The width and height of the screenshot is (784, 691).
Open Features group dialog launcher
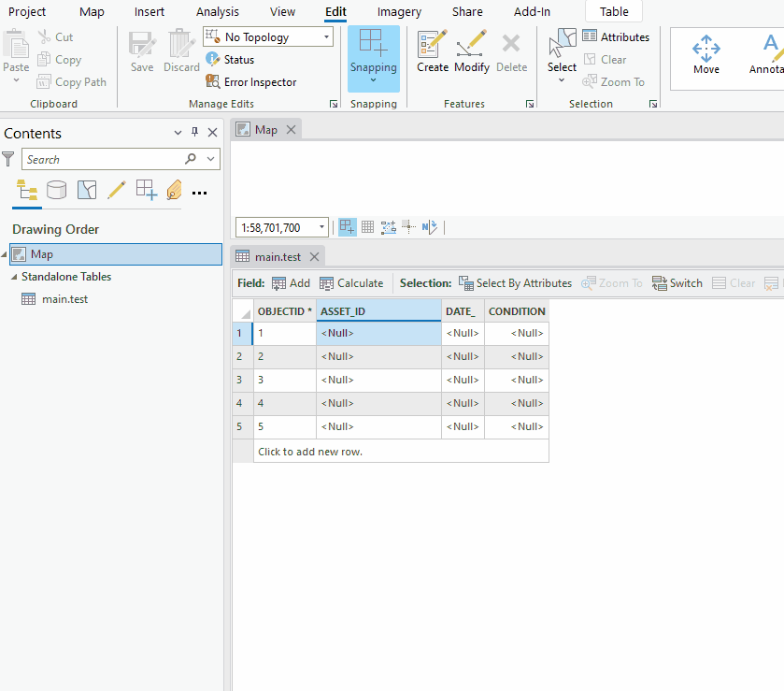click(x=530, y=104)
